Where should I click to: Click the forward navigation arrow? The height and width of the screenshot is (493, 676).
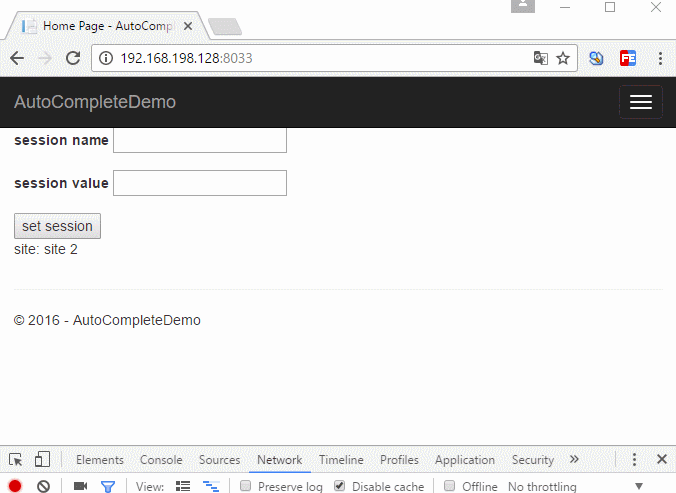point(45,58)
